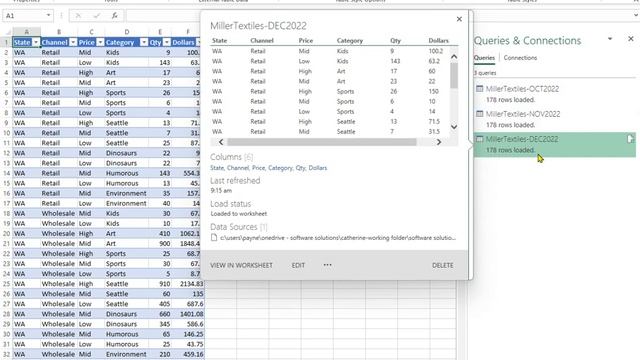This screenshot has height=360, width=640.
Task: Click the preview horizontal scrollbar thumb
Action: (x=322, y=142)
